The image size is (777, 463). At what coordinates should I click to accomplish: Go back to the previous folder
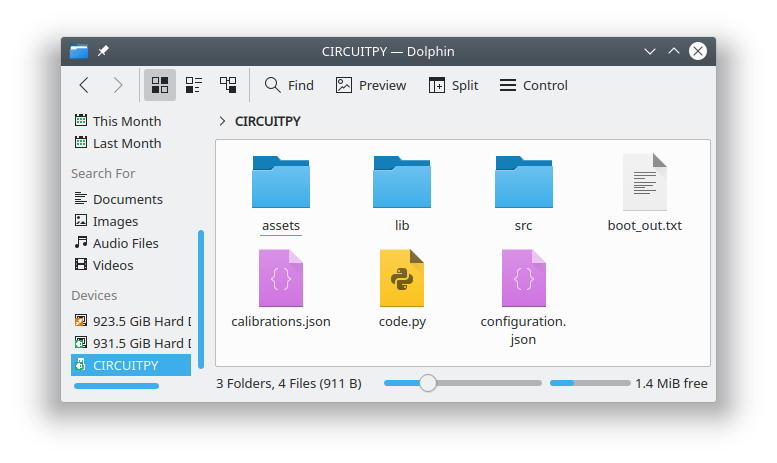point(84,85)
